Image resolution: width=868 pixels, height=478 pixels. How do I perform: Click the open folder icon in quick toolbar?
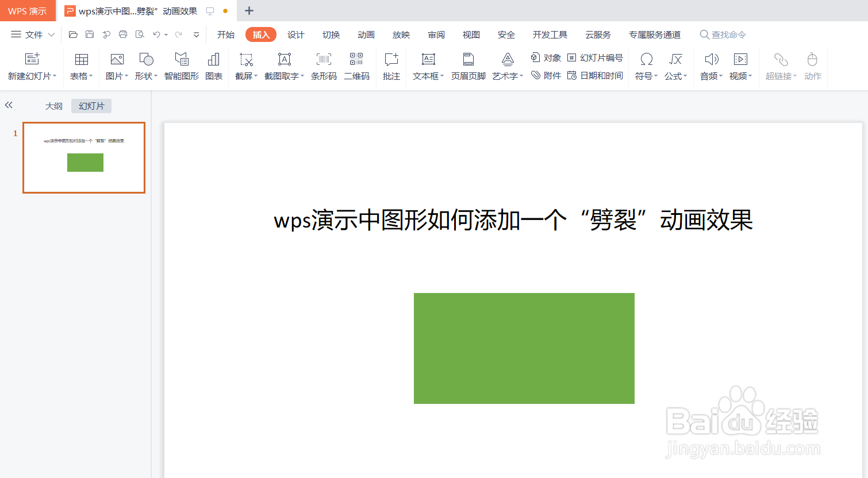(x=73, y=34)
